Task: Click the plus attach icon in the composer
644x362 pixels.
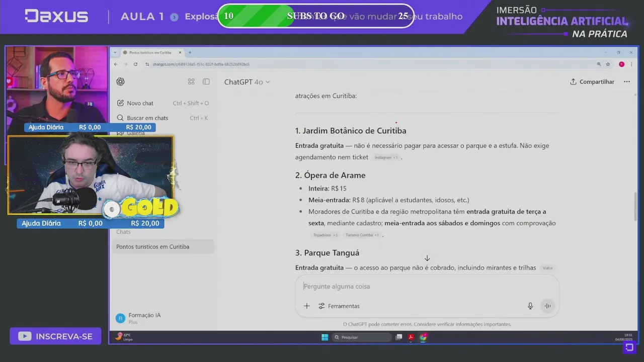Action: point(306,306)
